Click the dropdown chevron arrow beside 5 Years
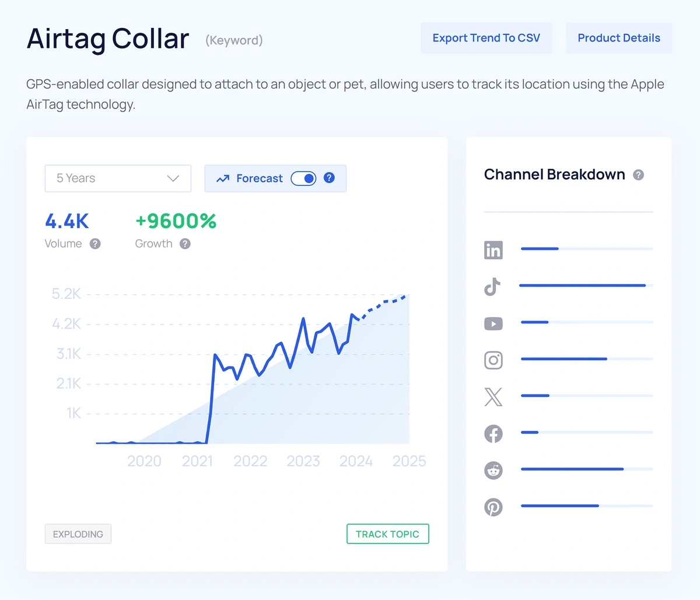Image resolution: width=700 pixels, height=600 pixels. click(173, 178)
